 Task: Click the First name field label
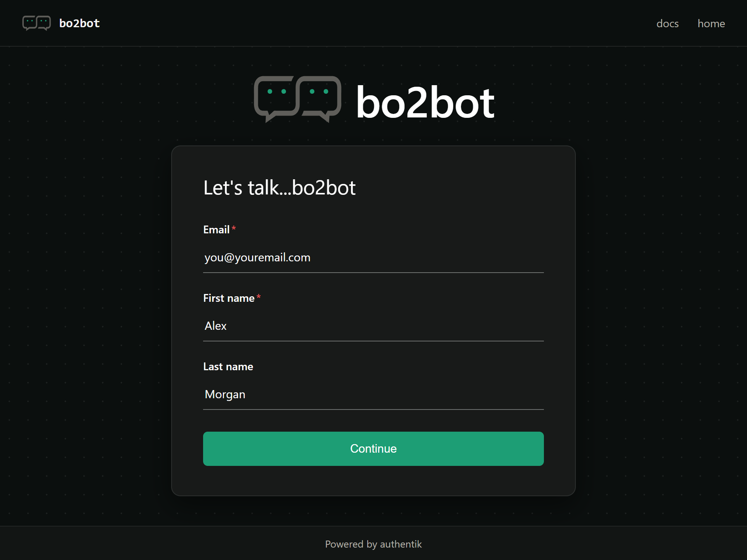(229, 298)
